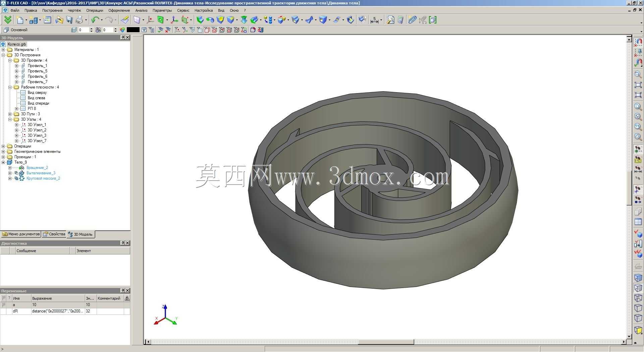Select the green 3D profile tool
644x352 pixels.
tap(161, 20)
